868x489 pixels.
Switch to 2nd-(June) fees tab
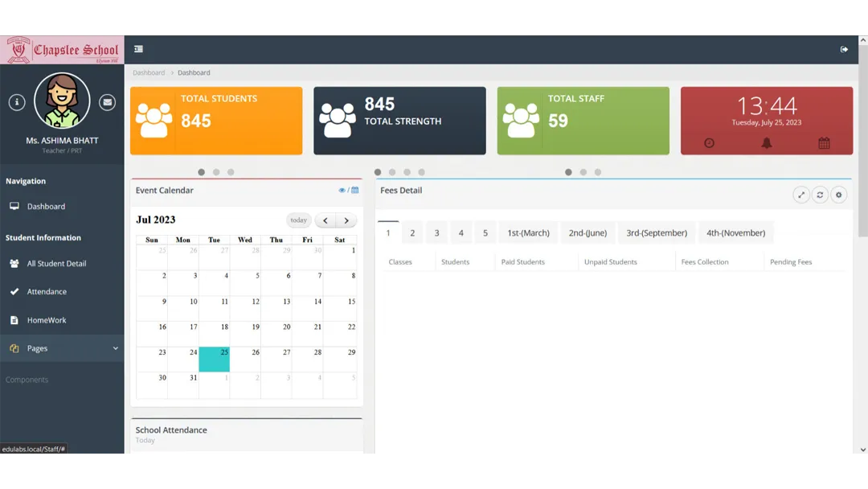588,233
